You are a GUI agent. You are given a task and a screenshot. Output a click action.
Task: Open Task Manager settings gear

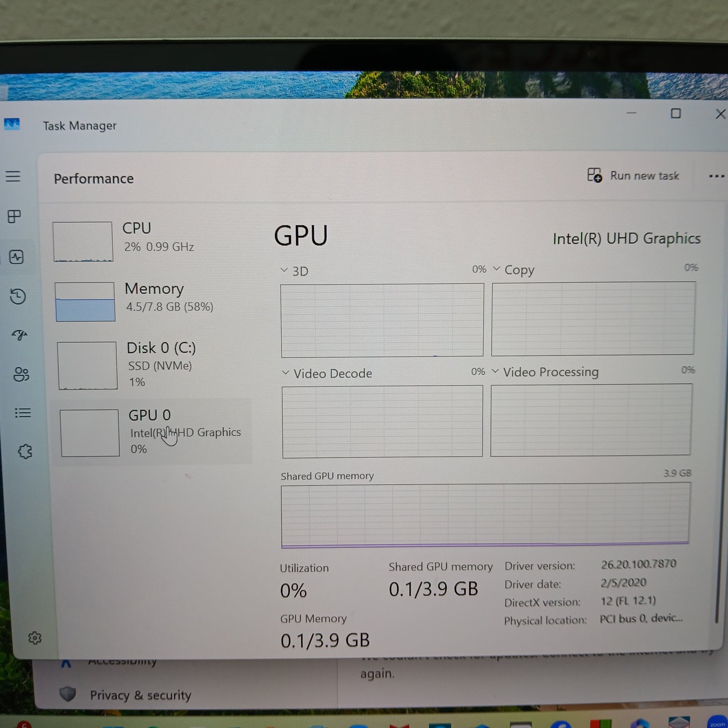click(35, 638)
